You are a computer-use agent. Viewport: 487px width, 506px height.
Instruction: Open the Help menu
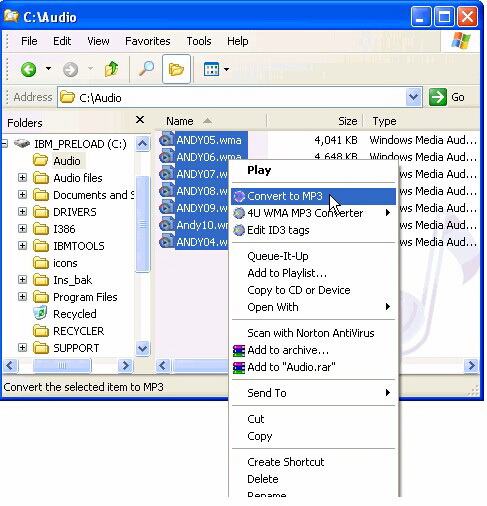237,41
